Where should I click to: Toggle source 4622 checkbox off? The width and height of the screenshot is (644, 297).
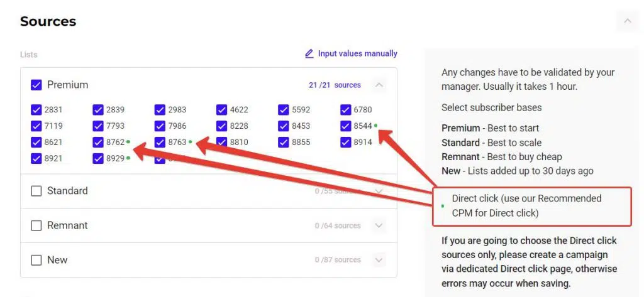[222, 110]
